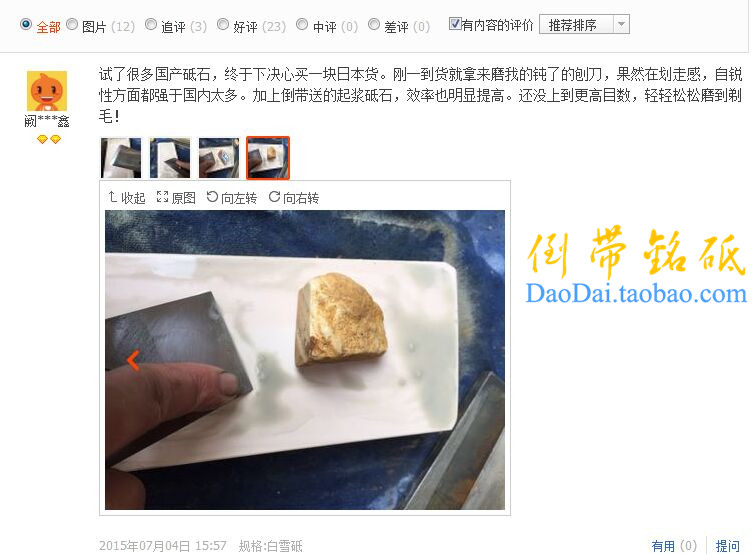View original image via 原图 icon
The image size is (756, 554).
(176, 198)
